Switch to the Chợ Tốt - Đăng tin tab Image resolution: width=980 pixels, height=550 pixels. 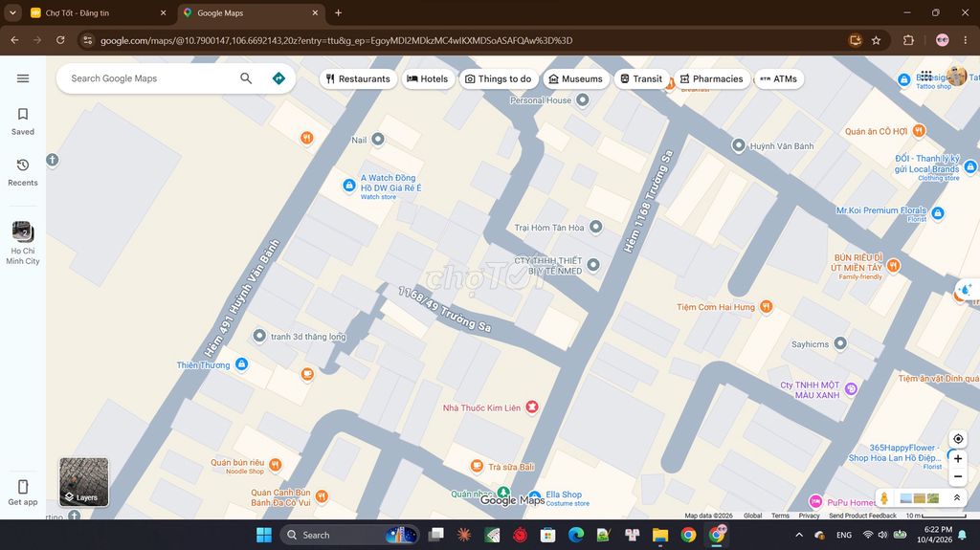(x=99, y=12)
